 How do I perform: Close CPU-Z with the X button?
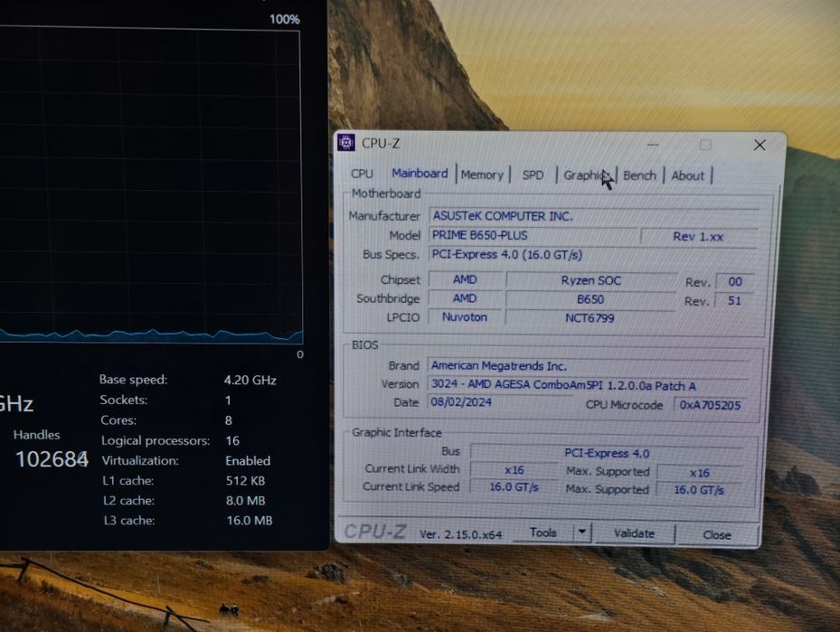760,146
